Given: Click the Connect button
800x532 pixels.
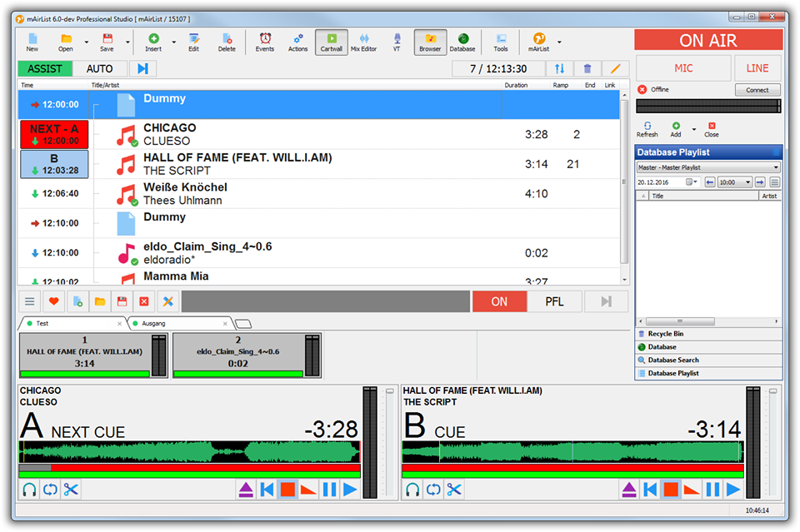Looking at the screenshot, I should point(757,90).
